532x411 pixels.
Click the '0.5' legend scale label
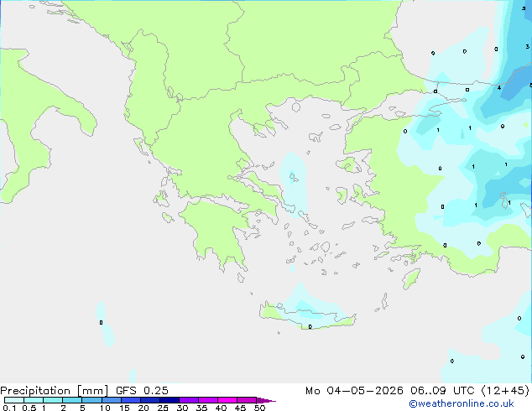point(29,408)
